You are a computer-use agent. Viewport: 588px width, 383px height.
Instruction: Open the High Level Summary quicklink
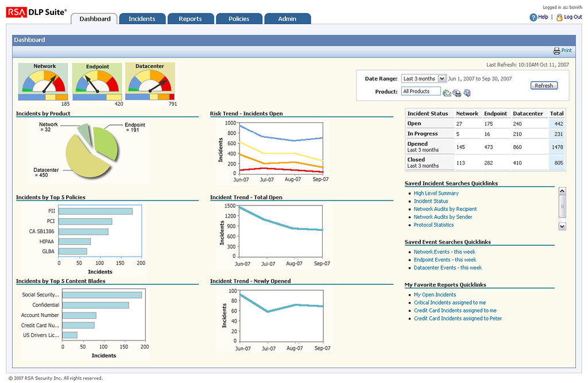click(x=436, y=194)
